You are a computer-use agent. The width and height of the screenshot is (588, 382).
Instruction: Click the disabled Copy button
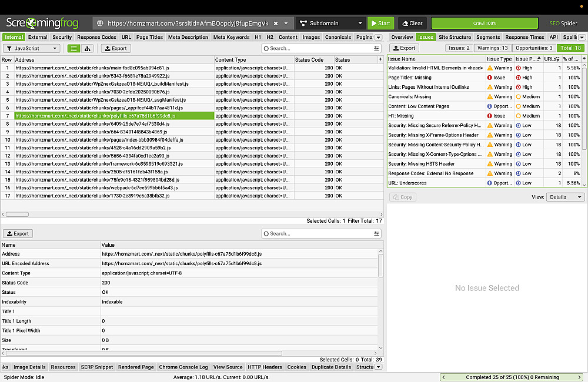coord(403,197)
